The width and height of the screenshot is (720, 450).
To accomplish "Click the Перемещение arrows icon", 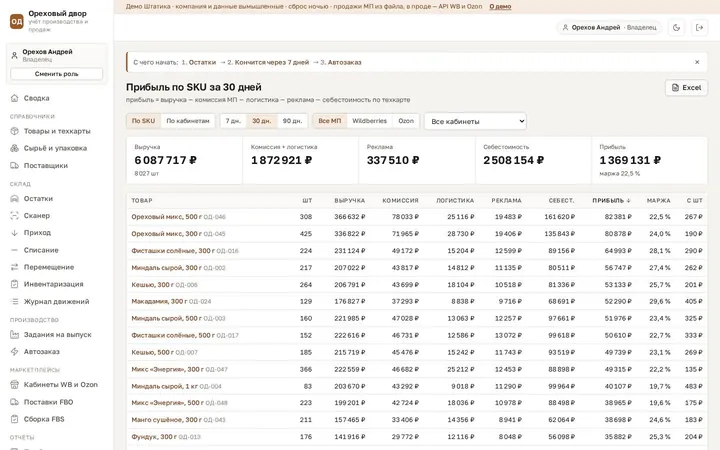I will (x=14, y=267).
